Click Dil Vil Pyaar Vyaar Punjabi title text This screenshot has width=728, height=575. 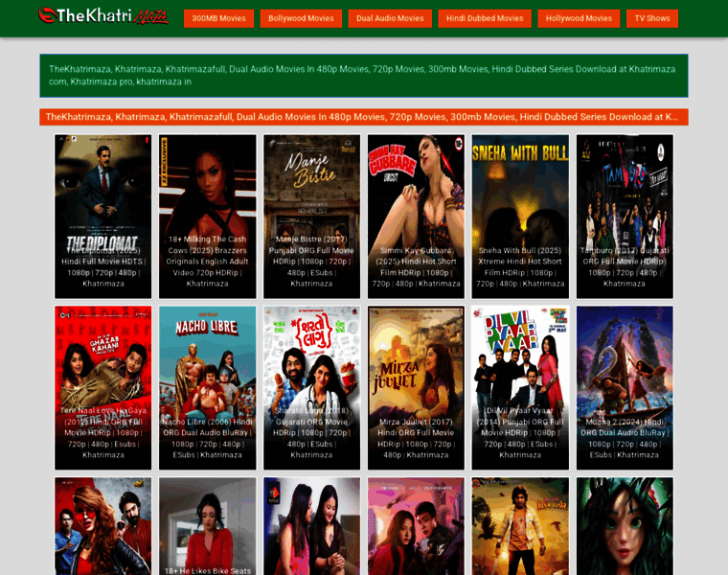coord(520,433)
